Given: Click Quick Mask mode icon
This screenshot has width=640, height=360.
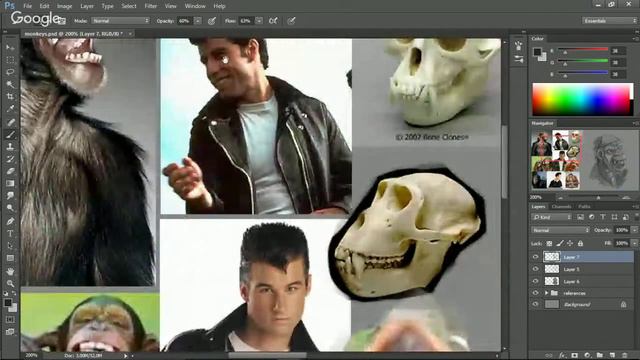Looking at the screenshot, I should (x=10, y=320).
